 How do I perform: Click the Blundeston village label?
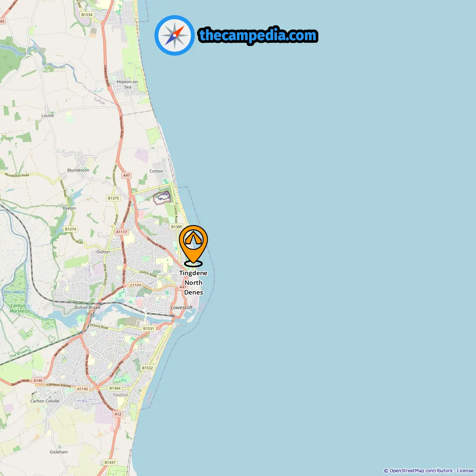pyautogui.click(x=78, y=170)
